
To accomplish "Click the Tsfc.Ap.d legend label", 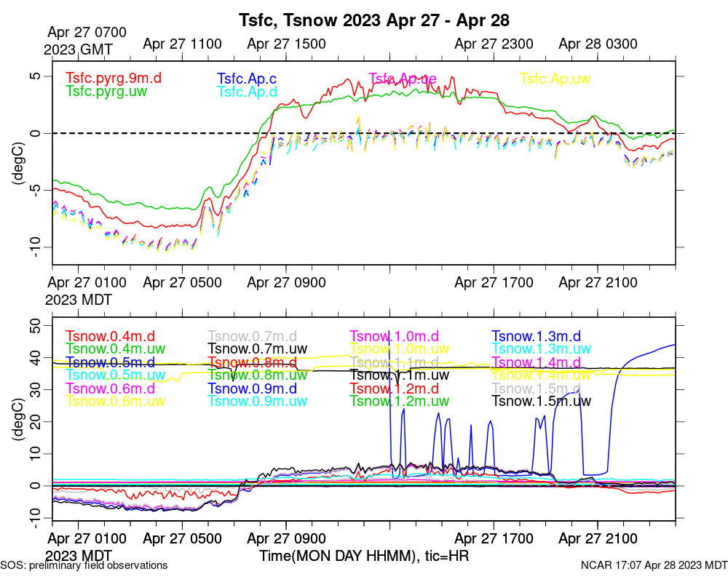I will click(x=247, y=92).
